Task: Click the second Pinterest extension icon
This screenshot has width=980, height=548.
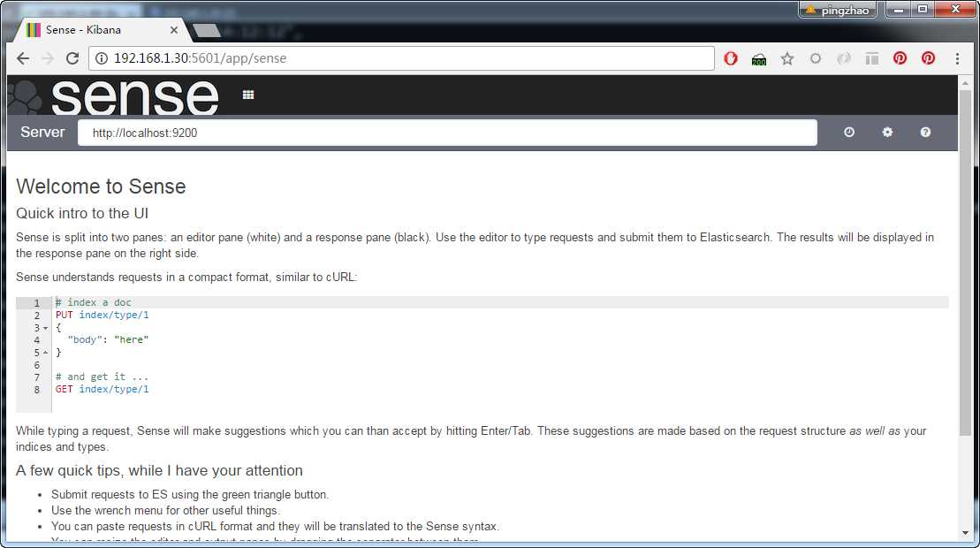Action: click(x=928, y=58)
